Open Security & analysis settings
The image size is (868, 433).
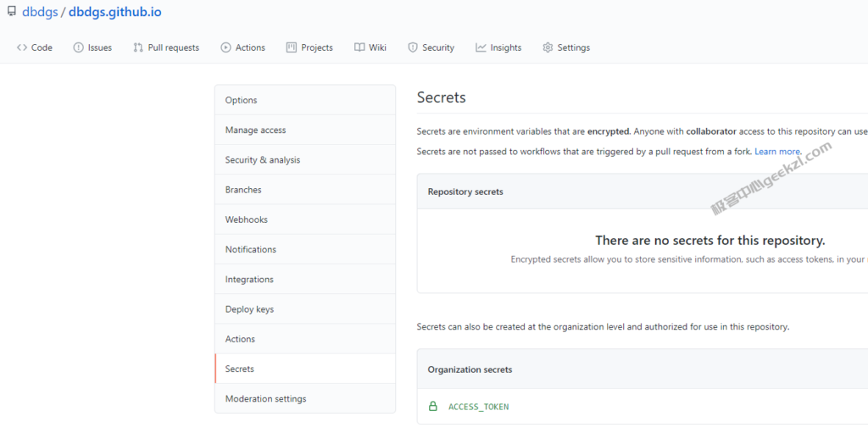[305, 160]
